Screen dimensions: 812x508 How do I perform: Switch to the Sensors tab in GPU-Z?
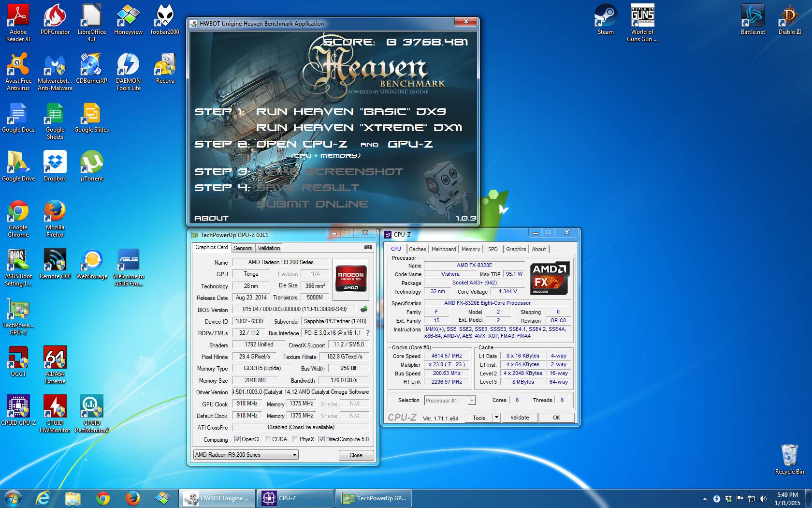[x=243, y=248]
